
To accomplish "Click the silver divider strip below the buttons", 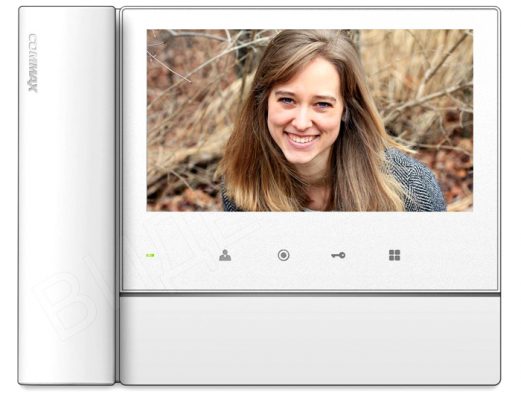I will click(310, 294).
